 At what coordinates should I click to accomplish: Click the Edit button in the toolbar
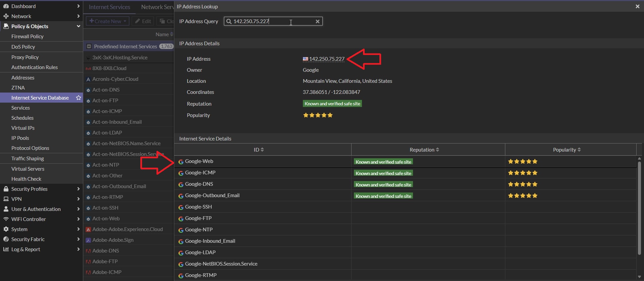pyautogui.click(x=143, y=21)
